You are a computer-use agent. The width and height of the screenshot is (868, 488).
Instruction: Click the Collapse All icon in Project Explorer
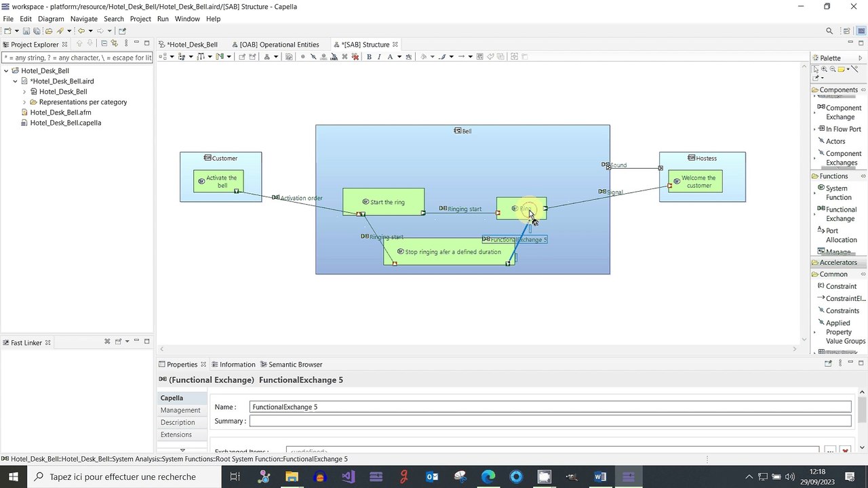104,44
